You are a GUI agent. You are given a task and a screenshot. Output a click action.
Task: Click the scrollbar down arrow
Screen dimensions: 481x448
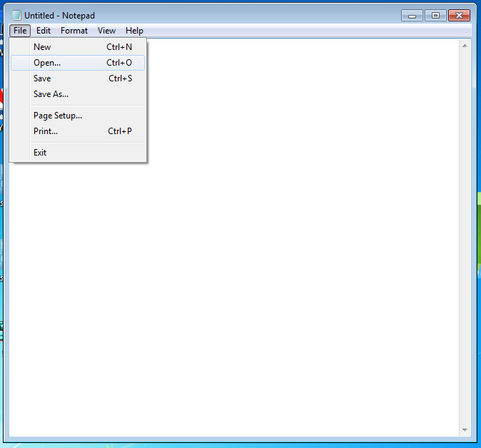coord(465,430)
